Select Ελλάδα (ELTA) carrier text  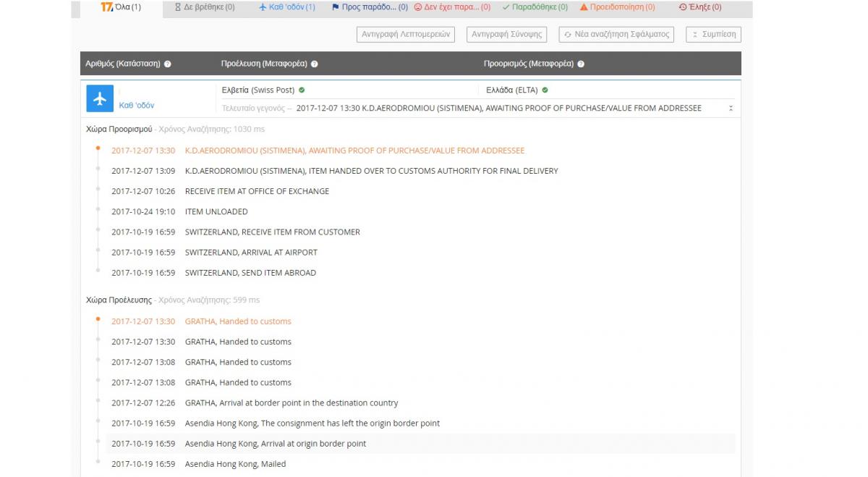point(513,90)
